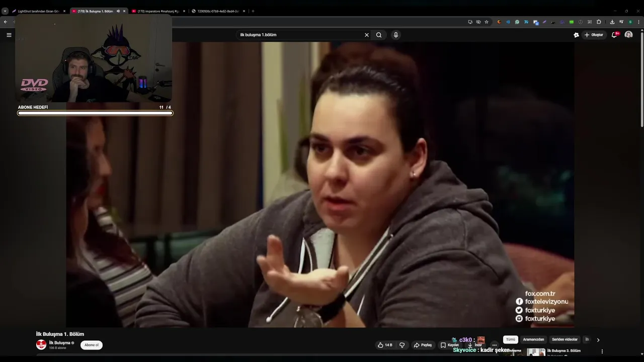Screen dimensions: 644x362
Task: Open a new browser tab
Action: (253, 11)
